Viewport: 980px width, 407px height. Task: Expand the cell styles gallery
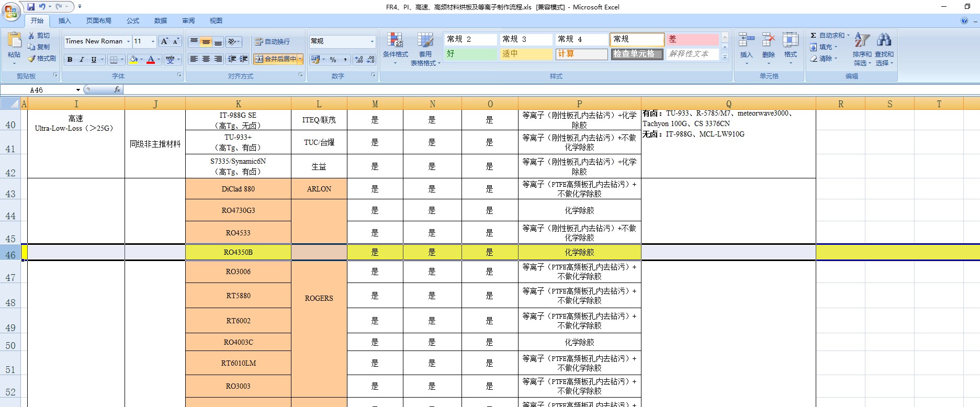tap(725, 57)
